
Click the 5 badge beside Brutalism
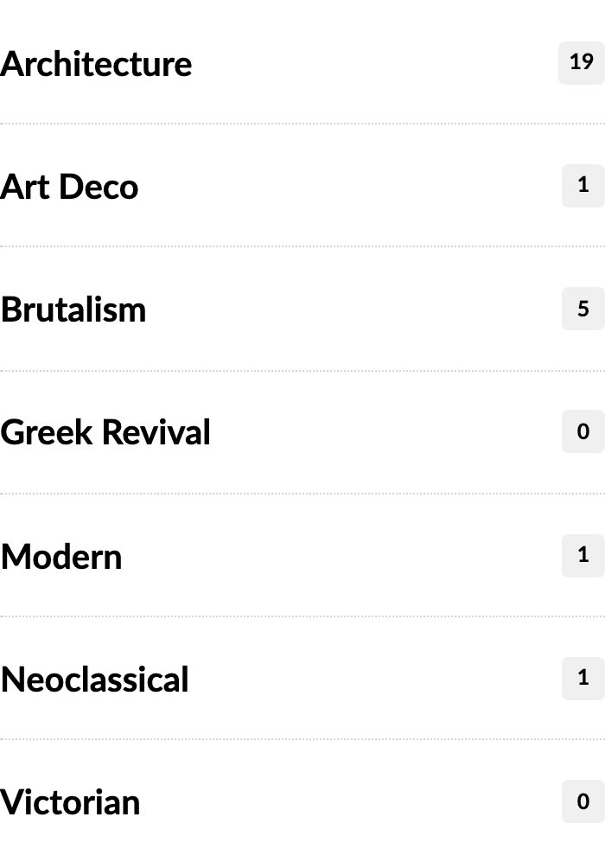pyautogui.click(x=583, y=309)
